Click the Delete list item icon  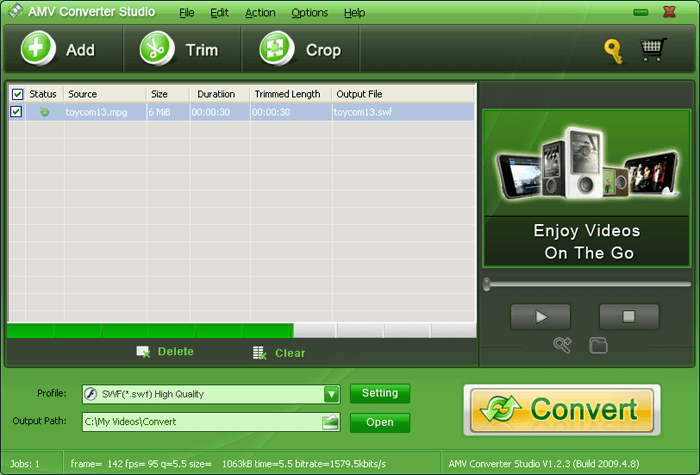143,352
